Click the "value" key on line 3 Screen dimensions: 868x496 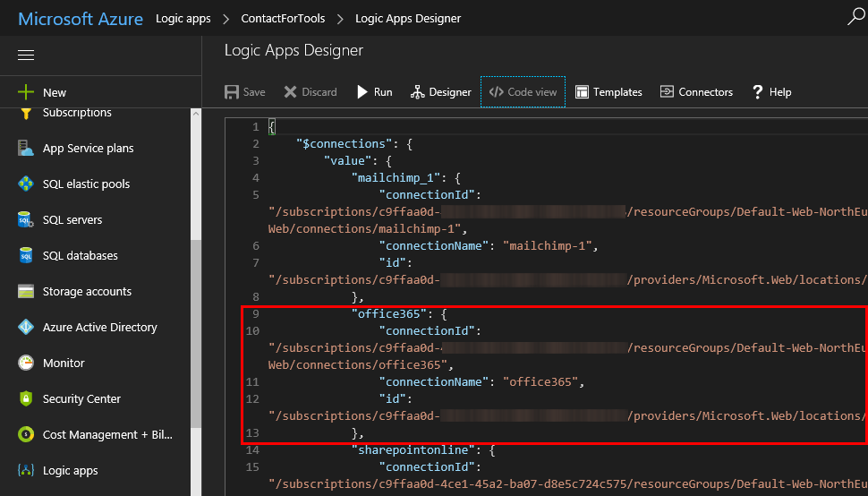[347, 161]
